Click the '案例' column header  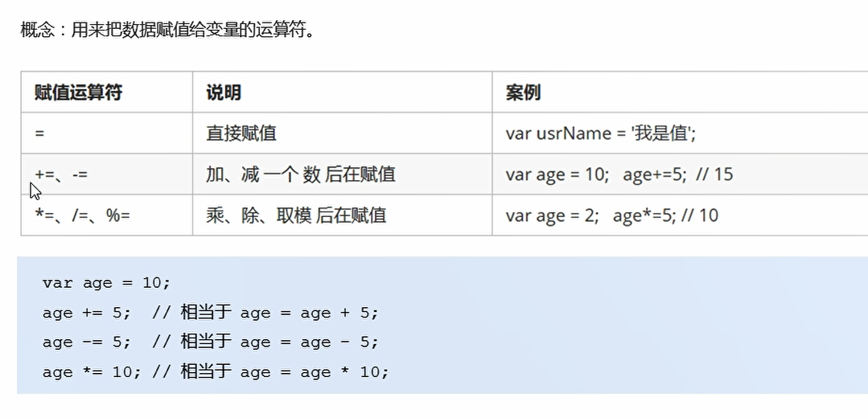[x=523, y=92]
